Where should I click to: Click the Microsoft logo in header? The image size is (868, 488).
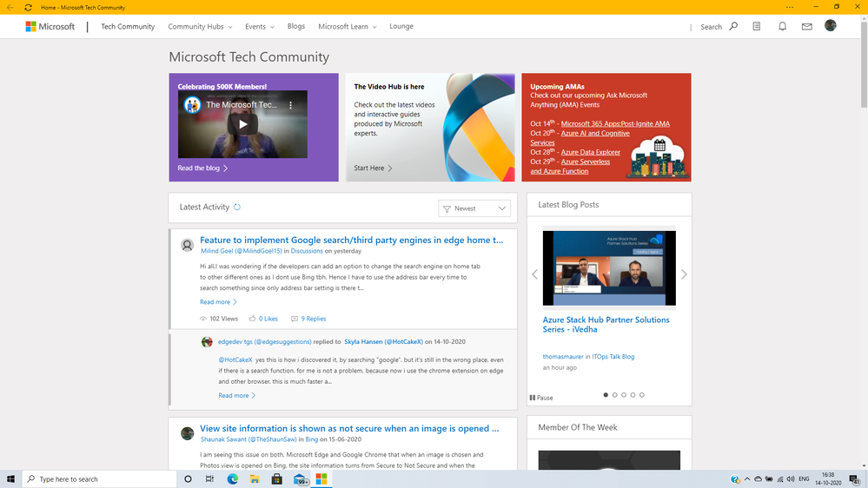tap(50, 27)
